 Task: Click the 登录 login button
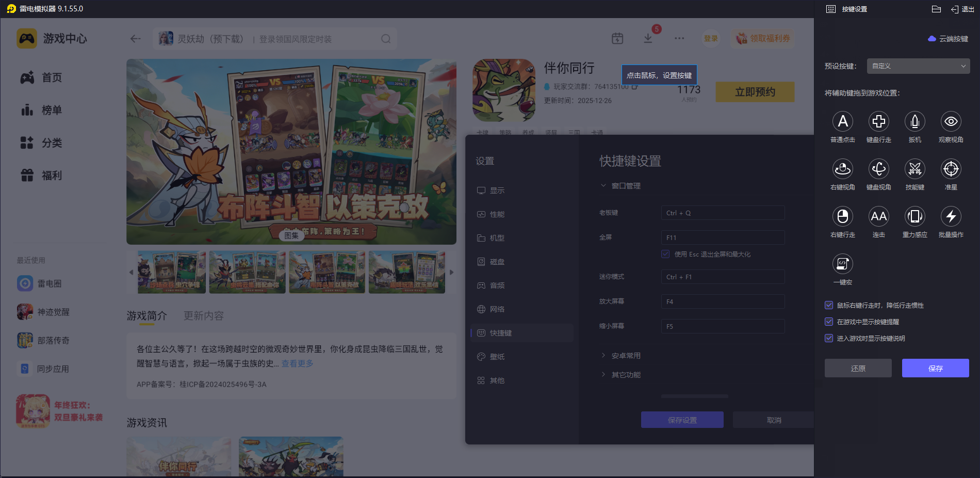coord(711,38)
